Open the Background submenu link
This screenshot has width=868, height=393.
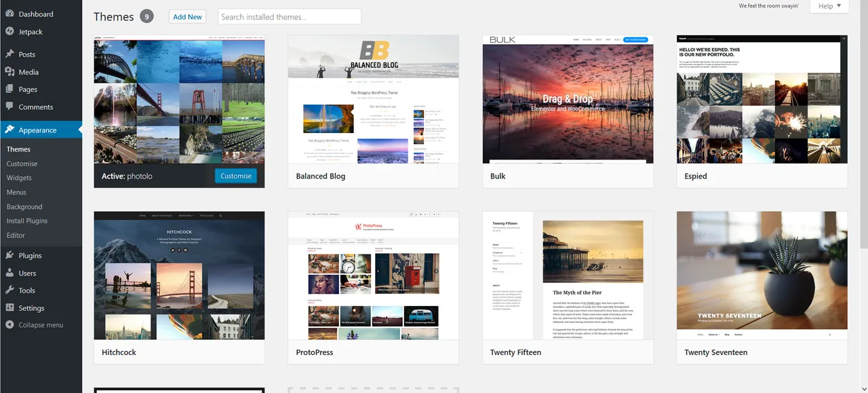(x=24, y=207)
